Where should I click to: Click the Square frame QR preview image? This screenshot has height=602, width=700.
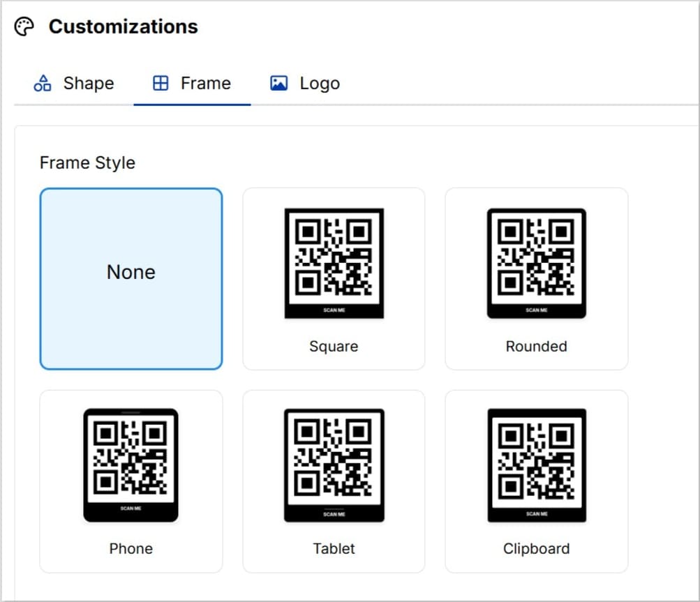(x=334, y=263)
